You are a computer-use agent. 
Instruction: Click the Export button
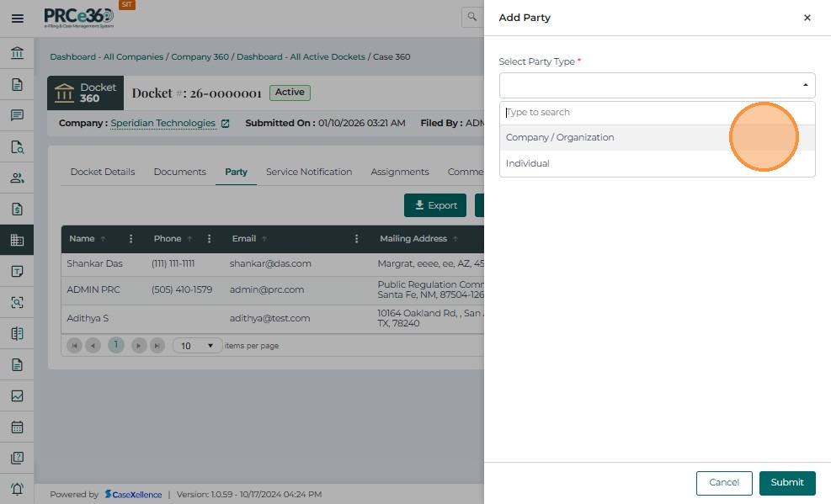435,205
